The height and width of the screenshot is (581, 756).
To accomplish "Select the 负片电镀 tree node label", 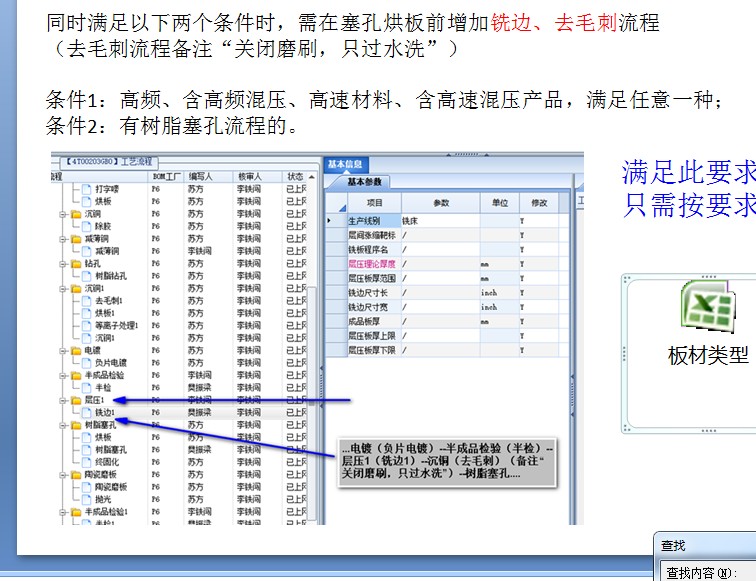I will pyautogui.click(x=111, y=363).
